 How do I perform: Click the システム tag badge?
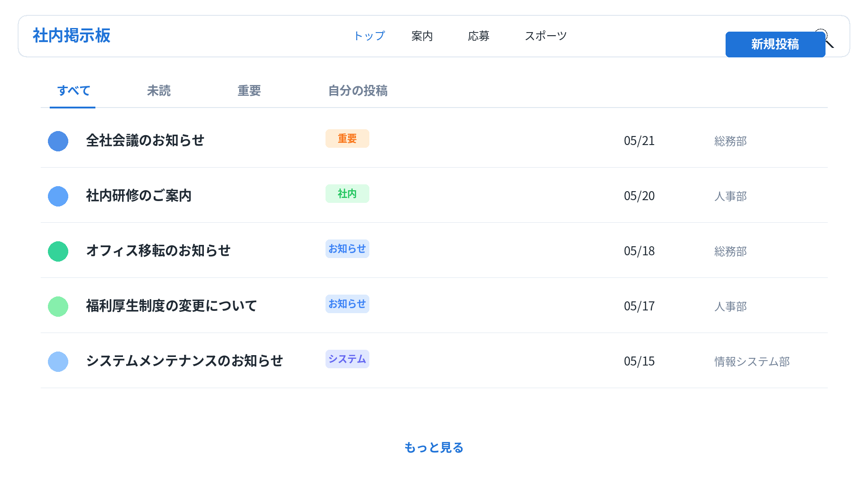tap(347, 359)
